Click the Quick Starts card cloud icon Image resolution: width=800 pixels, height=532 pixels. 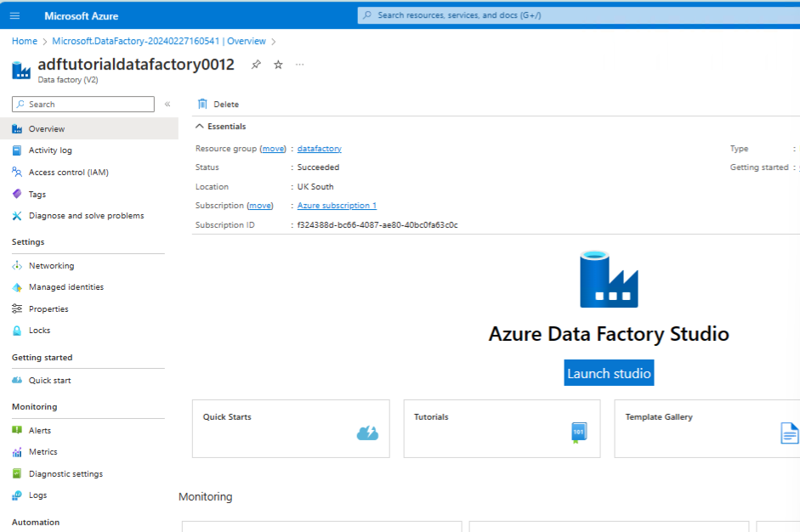(x=367, y=433)
